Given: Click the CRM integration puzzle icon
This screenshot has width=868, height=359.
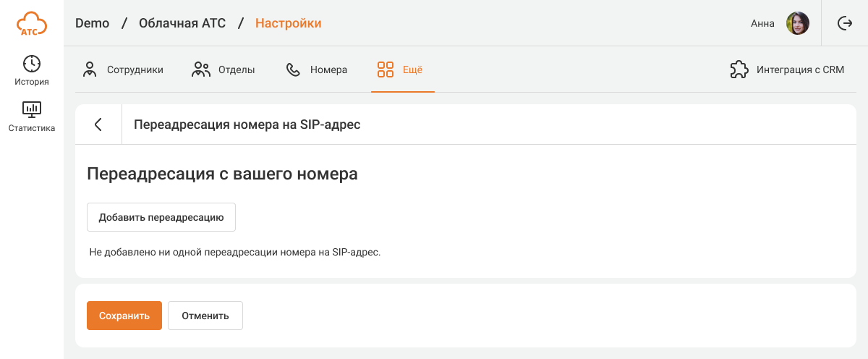Looking at the screenshot, I should click(x=739, y=69).
